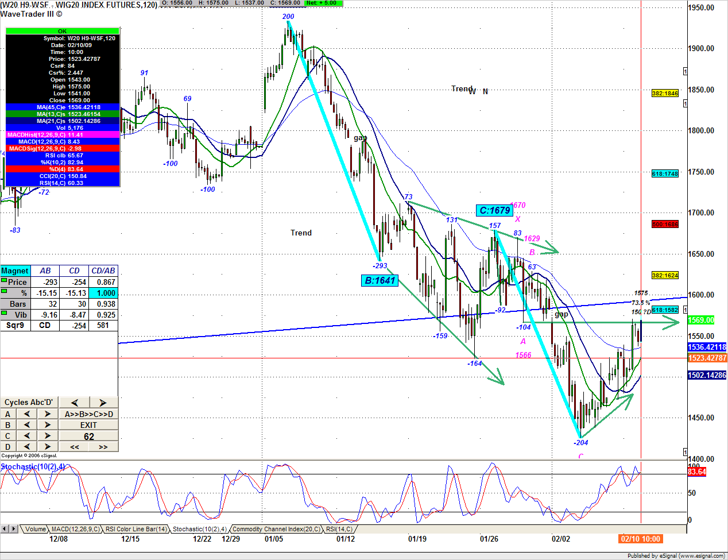
Task: Click the 62 counter button
Action: [x=88, y=436]
